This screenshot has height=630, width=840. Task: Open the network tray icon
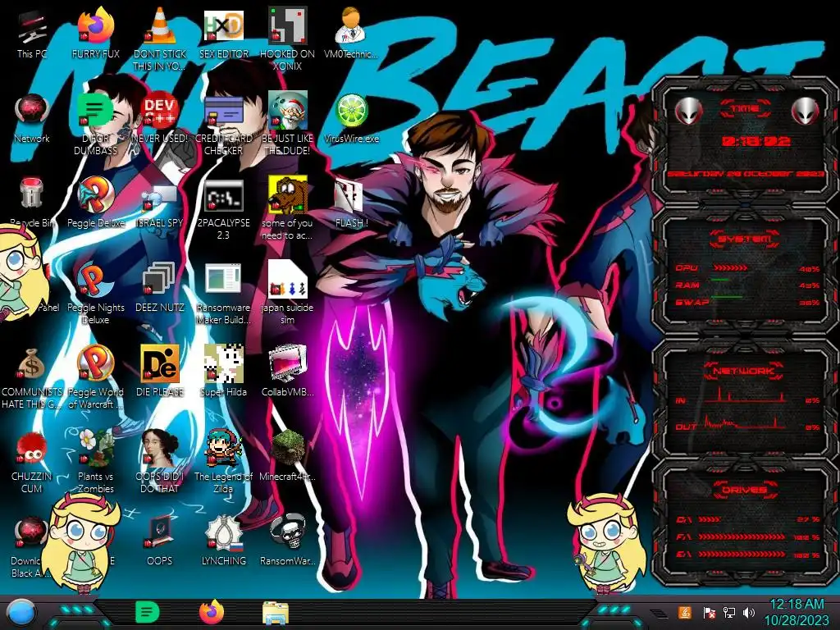tap(729, 612)
